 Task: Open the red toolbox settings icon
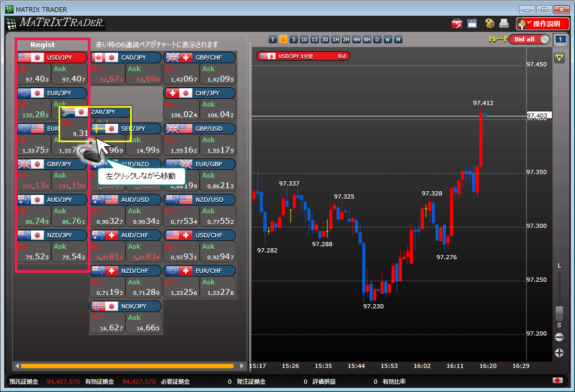point(456,24)
